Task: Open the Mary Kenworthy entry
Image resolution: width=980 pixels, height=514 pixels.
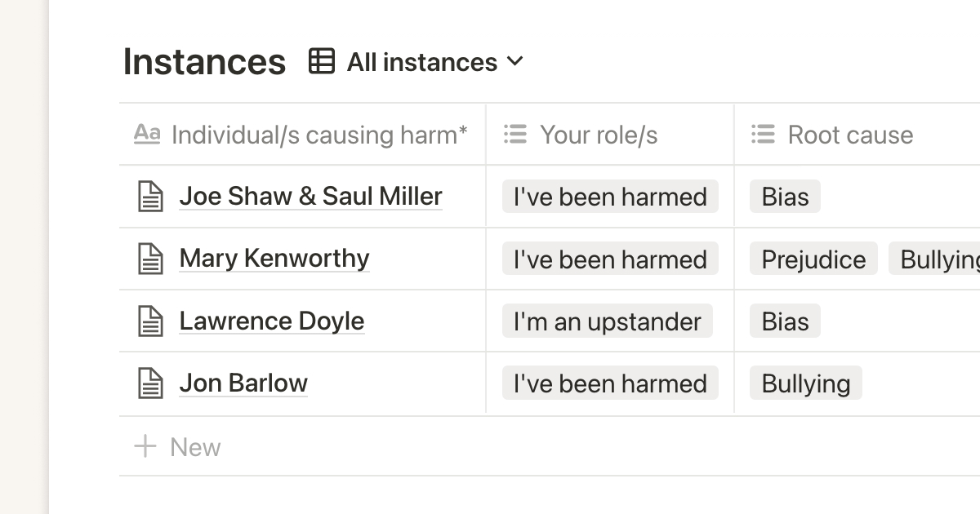Action: click(274, 258)
